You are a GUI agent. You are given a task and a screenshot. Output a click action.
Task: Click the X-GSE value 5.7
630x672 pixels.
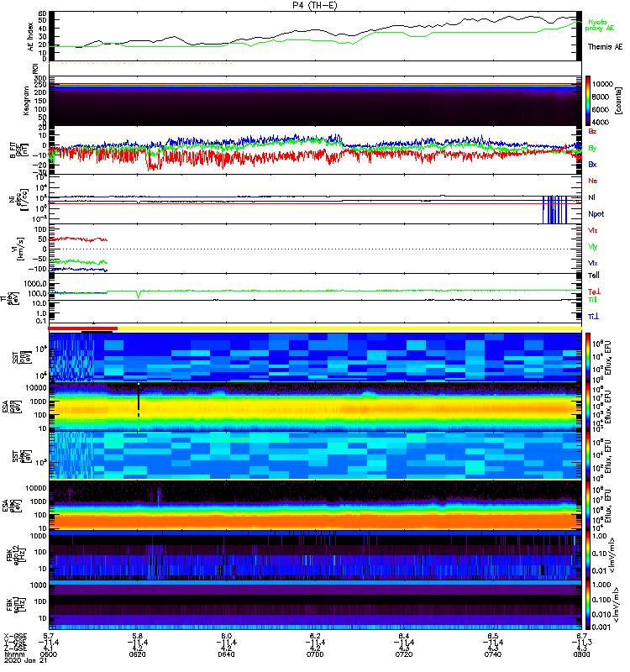coord(49,636)
